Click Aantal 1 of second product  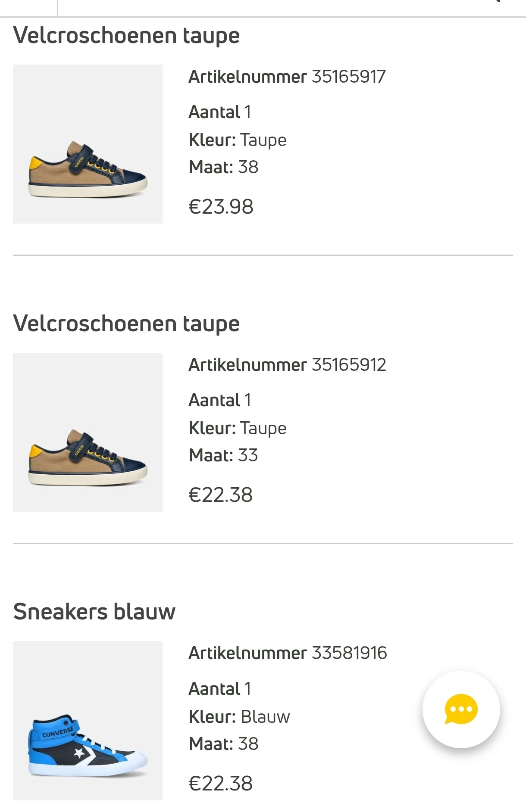point(219,400)
